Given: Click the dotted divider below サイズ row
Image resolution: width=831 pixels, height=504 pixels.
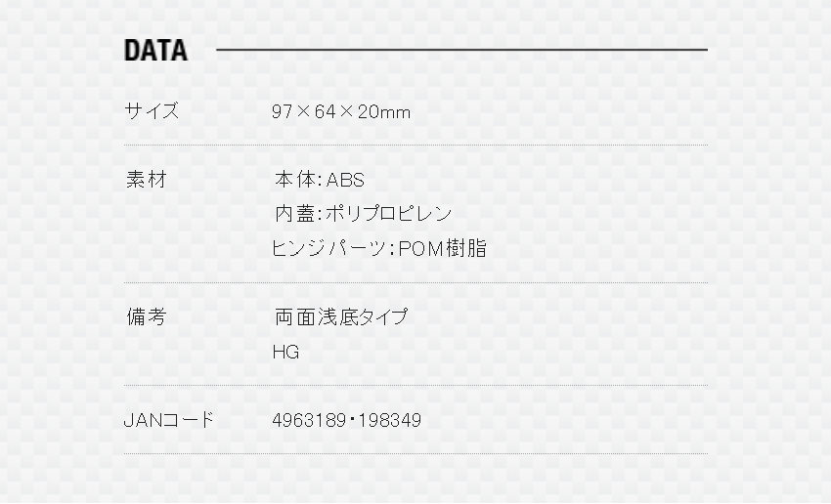Looking at the screenshot, I should (x=416, y=145).
